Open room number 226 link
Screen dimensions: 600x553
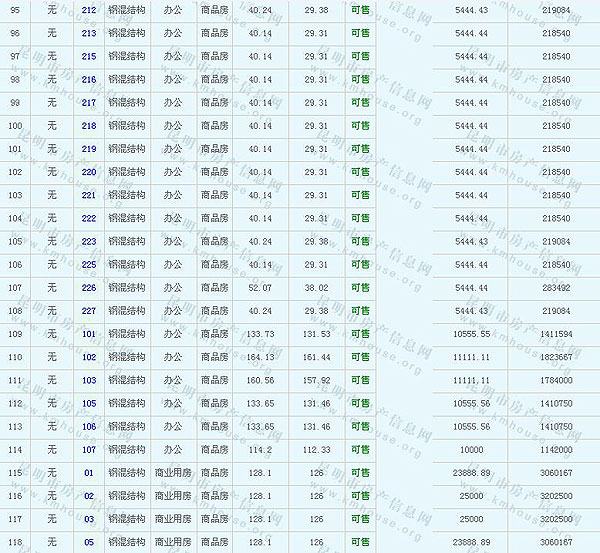point(89,288)
